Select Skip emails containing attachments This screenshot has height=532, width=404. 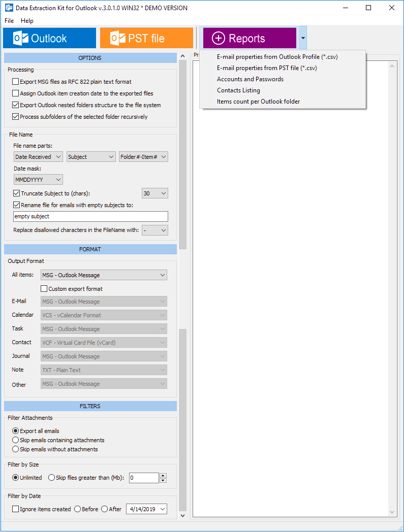point(15,440)
